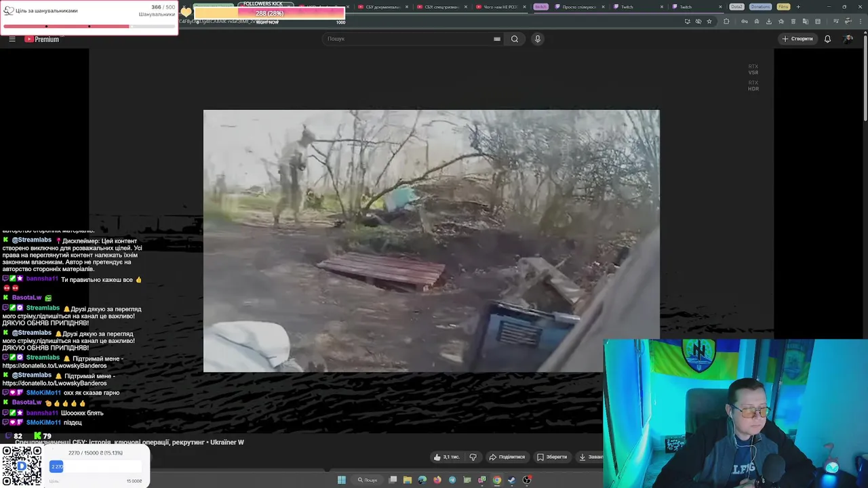Like the video with 3,1 тис. likes
Screen dimensions: 868x488
click(446, 457)
